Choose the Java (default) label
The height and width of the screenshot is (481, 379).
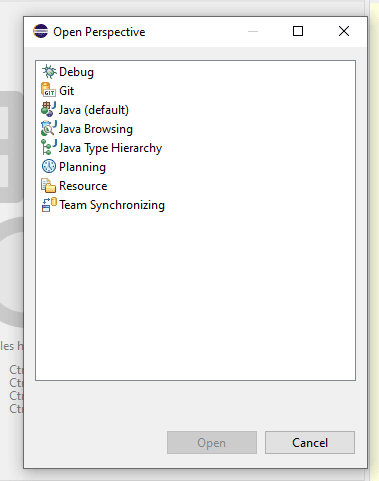(94, 110)
